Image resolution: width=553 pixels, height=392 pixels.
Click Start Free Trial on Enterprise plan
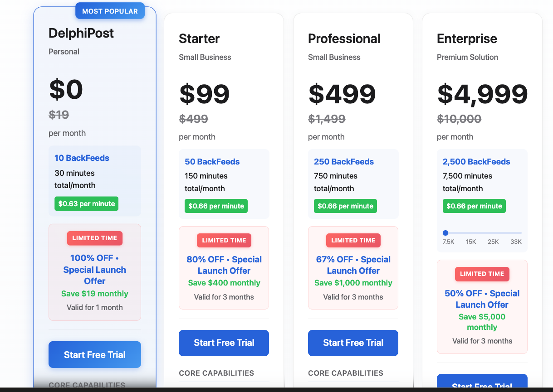482,383
